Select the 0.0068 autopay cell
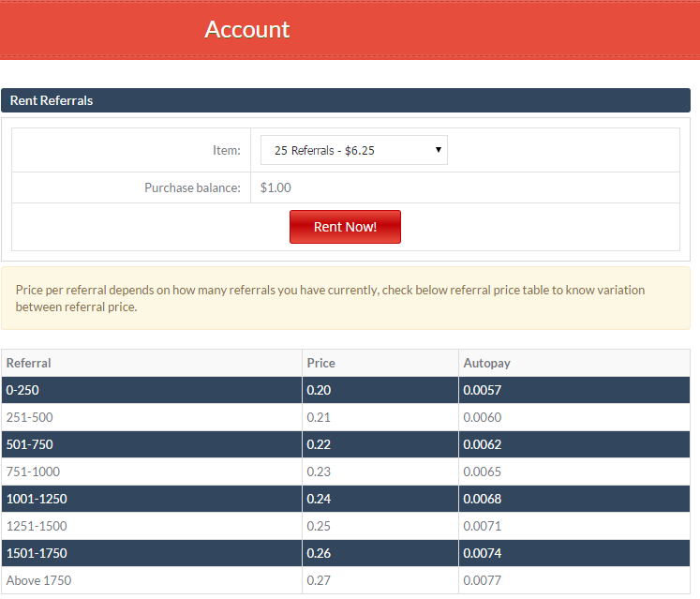The image size is (700, 599). click(x=574, y=499)
